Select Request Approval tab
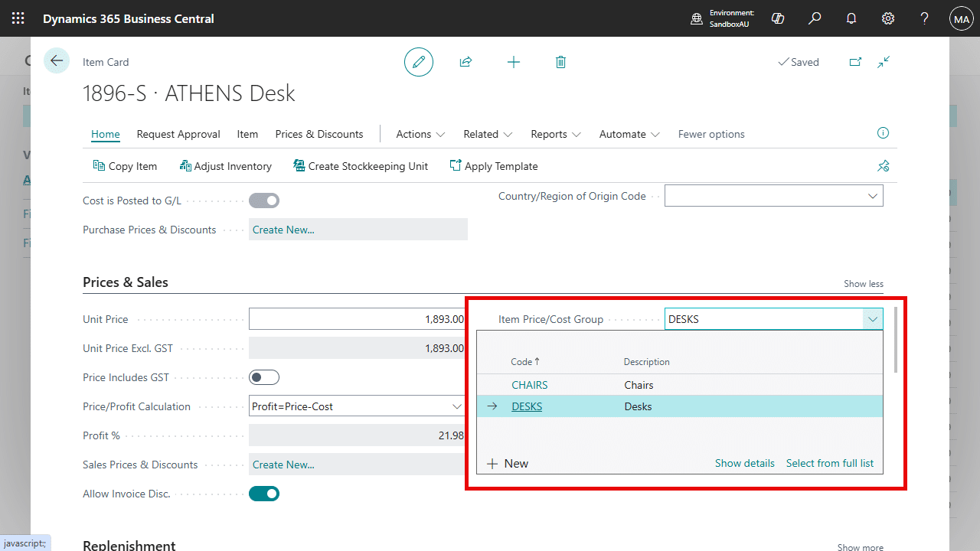The height and width of the screenshot is (551, 980). (178, 134)
